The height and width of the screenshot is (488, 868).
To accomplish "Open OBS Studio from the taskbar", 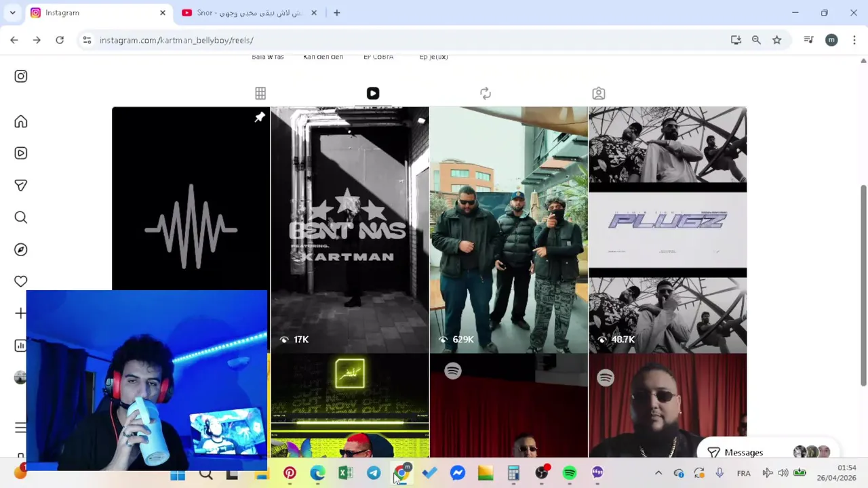I will coord(542,473).
